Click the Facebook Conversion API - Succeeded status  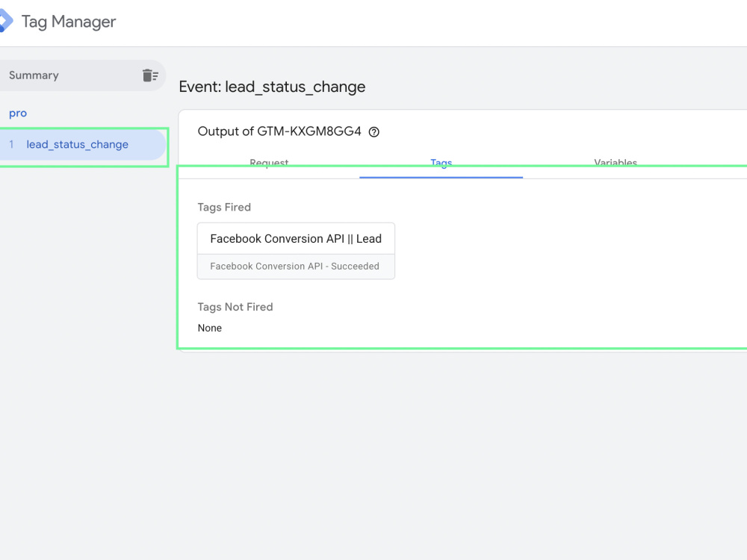click(295, 267)
